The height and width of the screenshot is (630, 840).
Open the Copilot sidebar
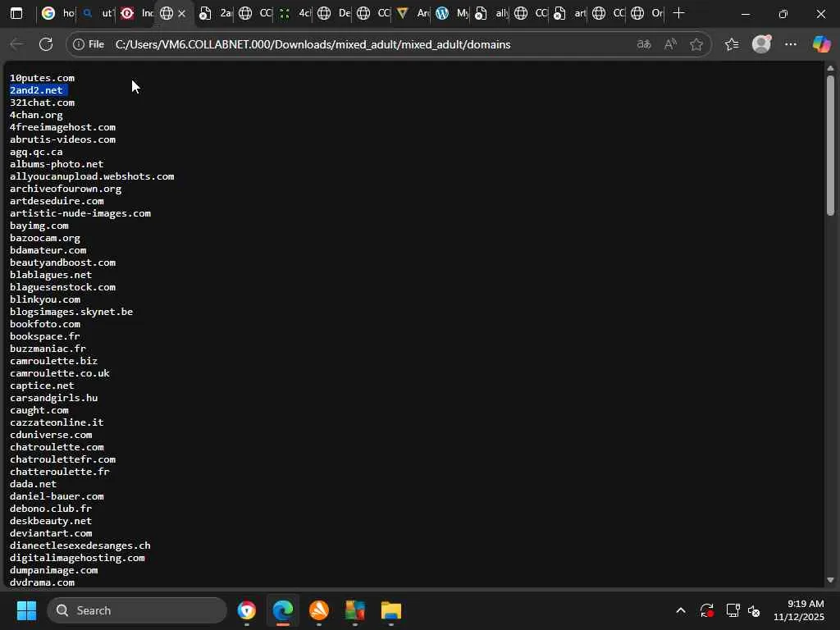[821, 44]
